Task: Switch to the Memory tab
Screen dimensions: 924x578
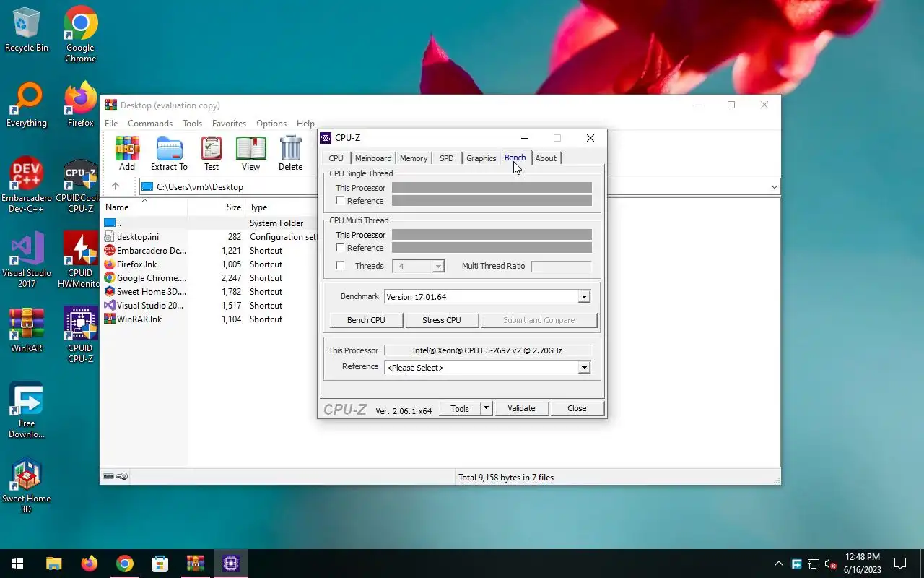Action: click(414, 158)
